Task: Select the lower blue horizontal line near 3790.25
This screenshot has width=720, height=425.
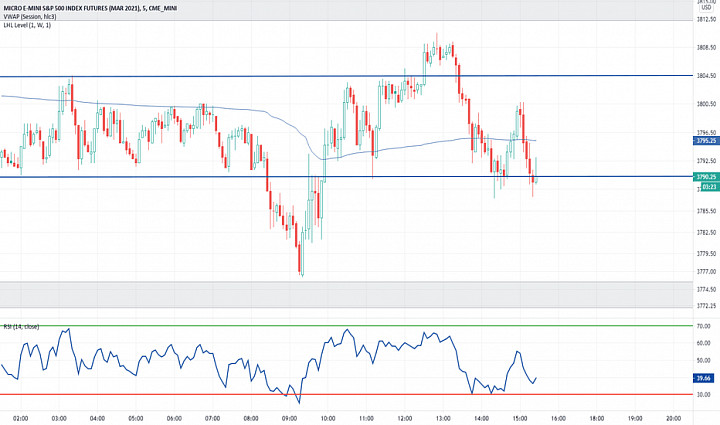Action: click(x=346, y=177)
